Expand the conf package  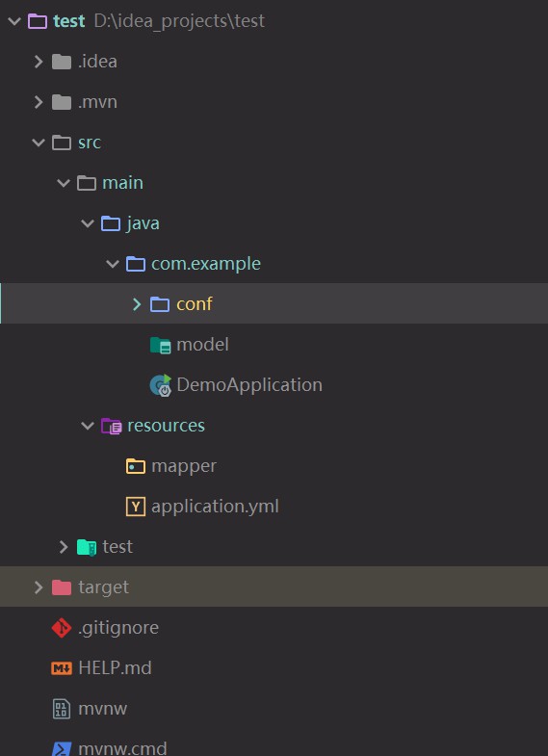click(x=137, y=303)
